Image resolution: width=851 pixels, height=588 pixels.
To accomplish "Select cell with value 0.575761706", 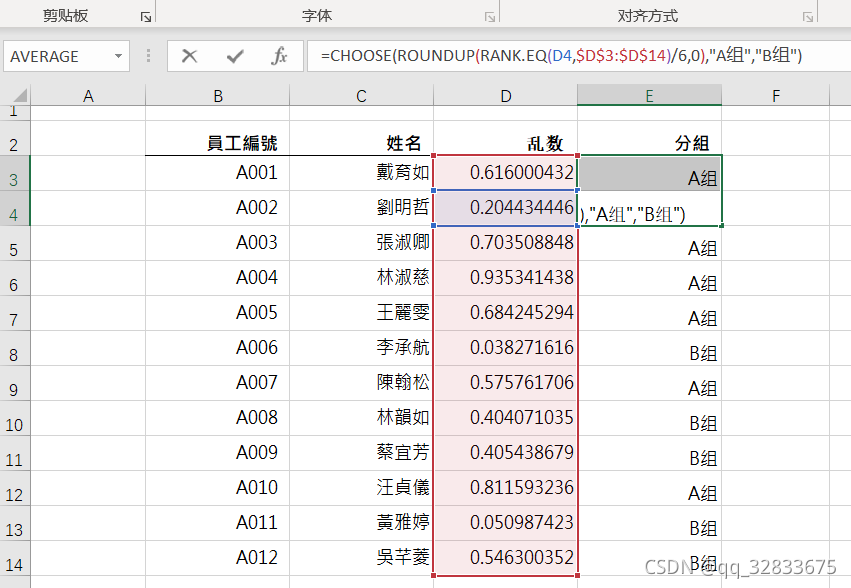I will tap(505, 383).
